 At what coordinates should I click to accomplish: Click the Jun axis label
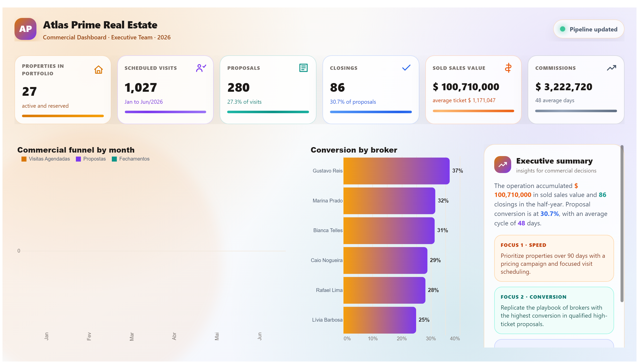(x=260, y=337)
